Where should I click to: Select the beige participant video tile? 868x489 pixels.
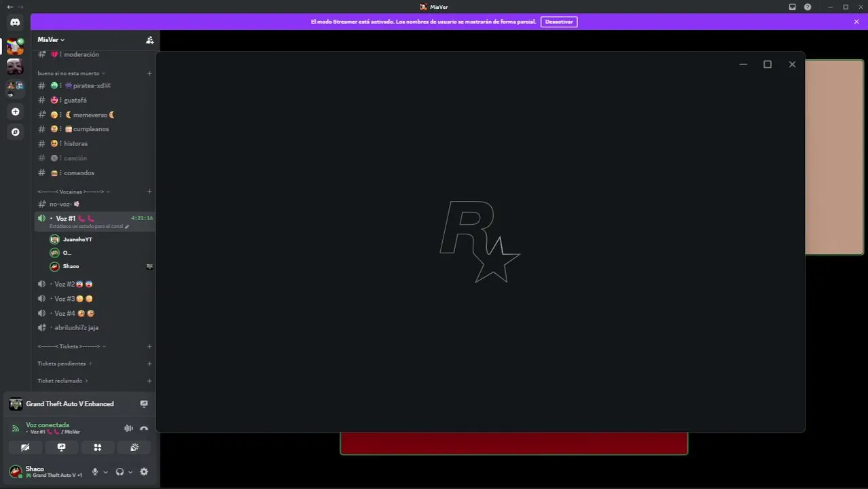tap(835, 158)
